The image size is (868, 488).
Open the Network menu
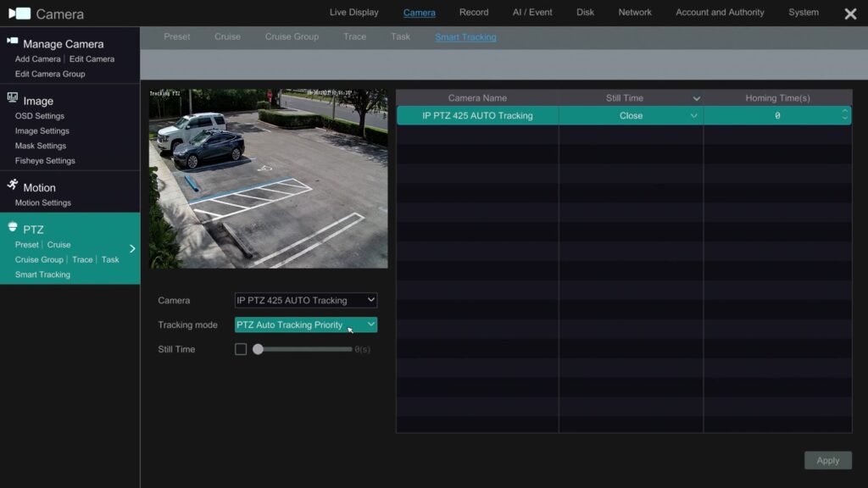(635, 12)
